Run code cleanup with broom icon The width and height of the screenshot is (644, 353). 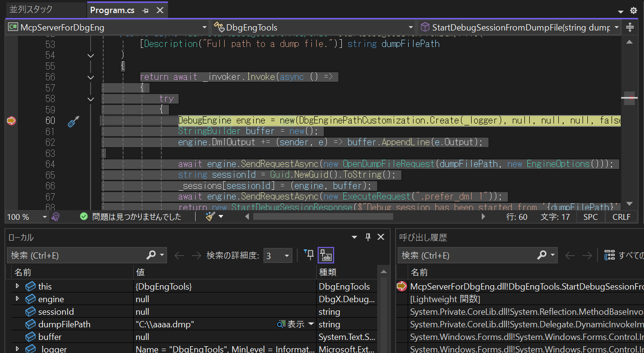[210, 216]
